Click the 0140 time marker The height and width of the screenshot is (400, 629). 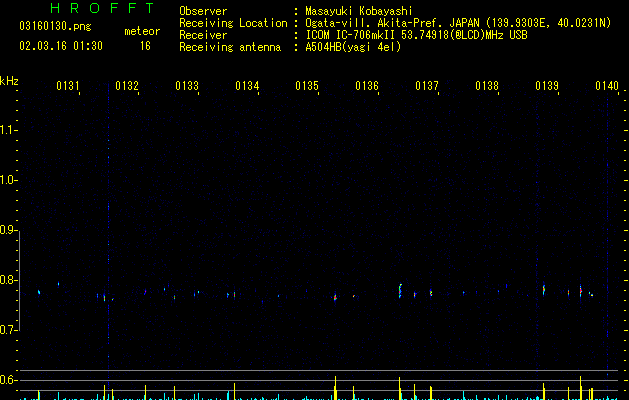point(607,86)
